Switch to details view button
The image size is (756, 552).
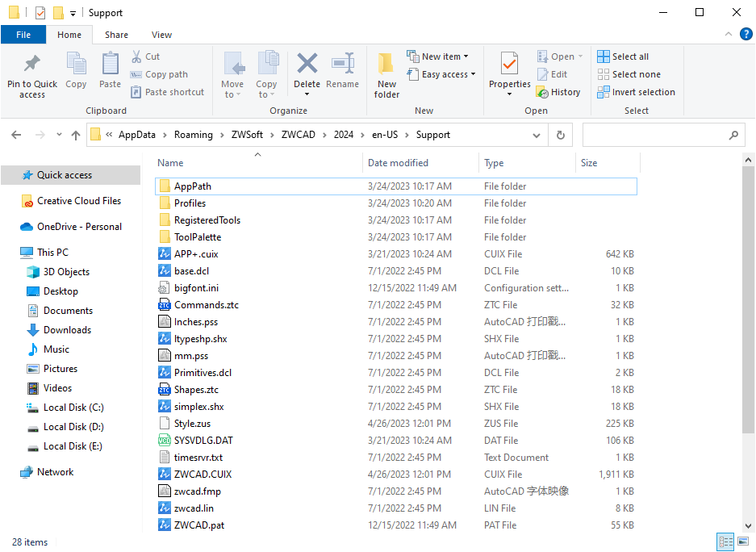point(725,542)
